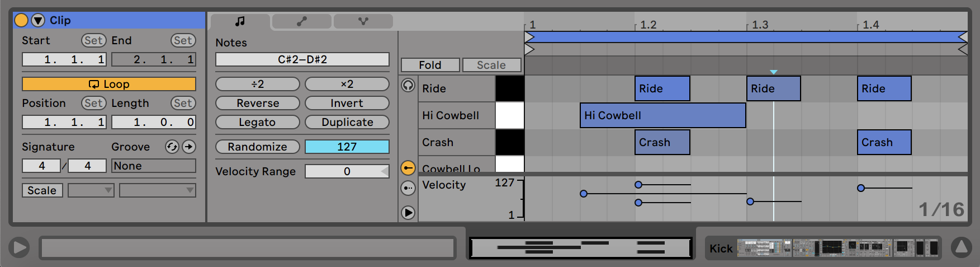Collapse the Clip box triangle

pos(38,20)
